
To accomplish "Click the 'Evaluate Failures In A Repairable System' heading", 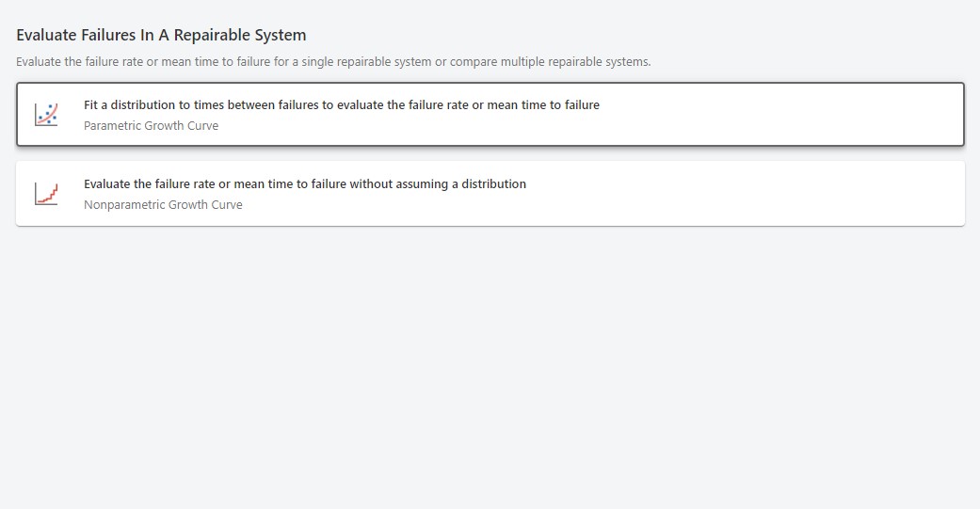I will (161, 36).
